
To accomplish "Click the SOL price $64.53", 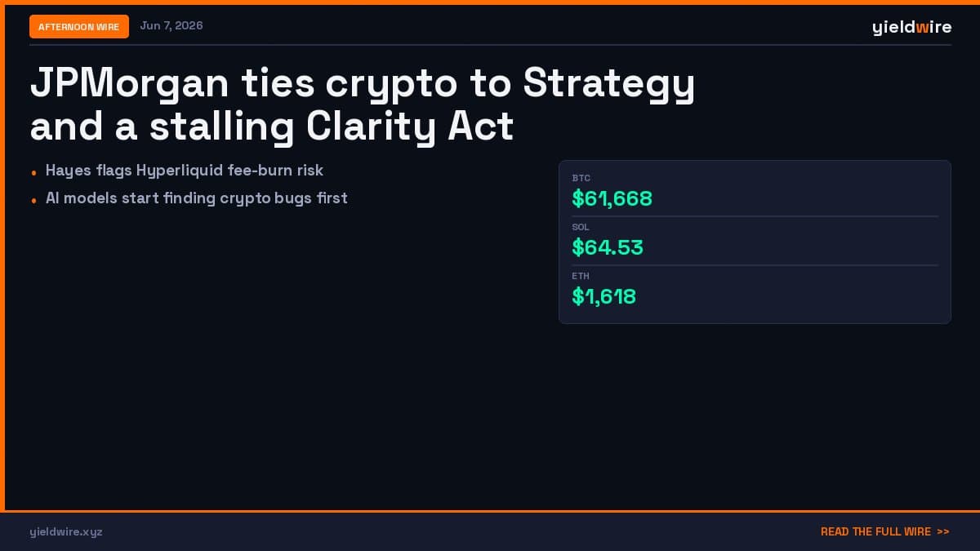I will [608, 247].
